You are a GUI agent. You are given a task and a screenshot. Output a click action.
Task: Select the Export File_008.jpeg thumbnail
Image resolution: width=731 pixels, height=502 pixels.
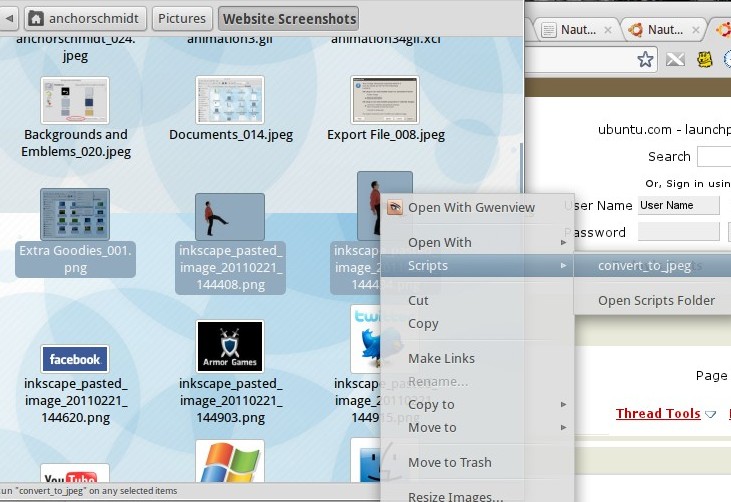(385, 100)
